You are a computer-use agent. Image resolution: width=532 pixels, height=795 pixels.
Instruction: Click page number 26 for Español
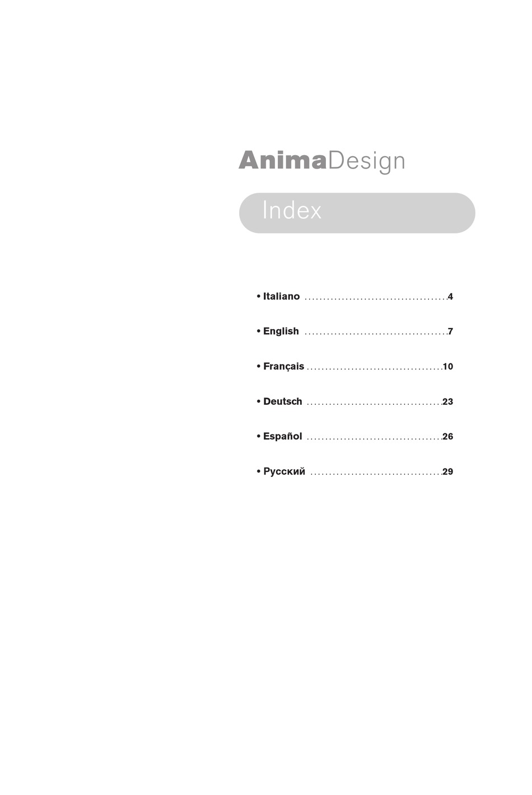click(448, 437)
